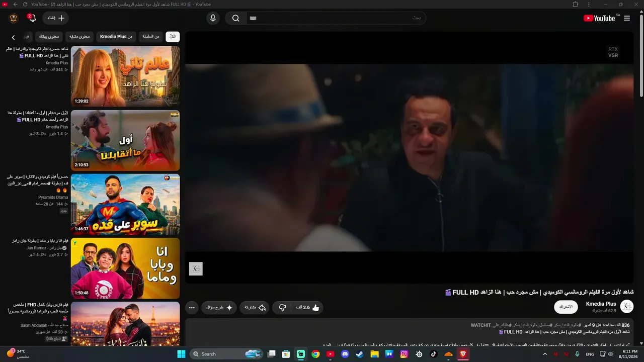The image size is (644, 362).
Task: Show hidden system tray icons
Action: tap(545, 354)
